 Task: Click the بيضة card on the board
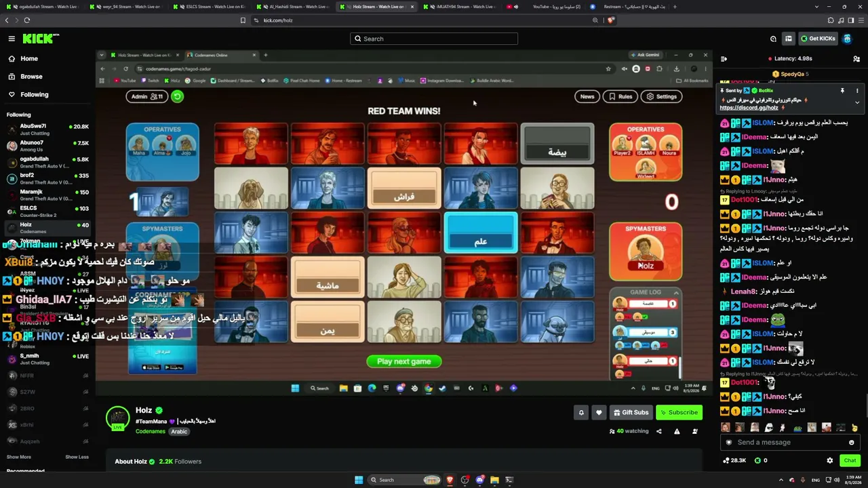coord(557,144)
